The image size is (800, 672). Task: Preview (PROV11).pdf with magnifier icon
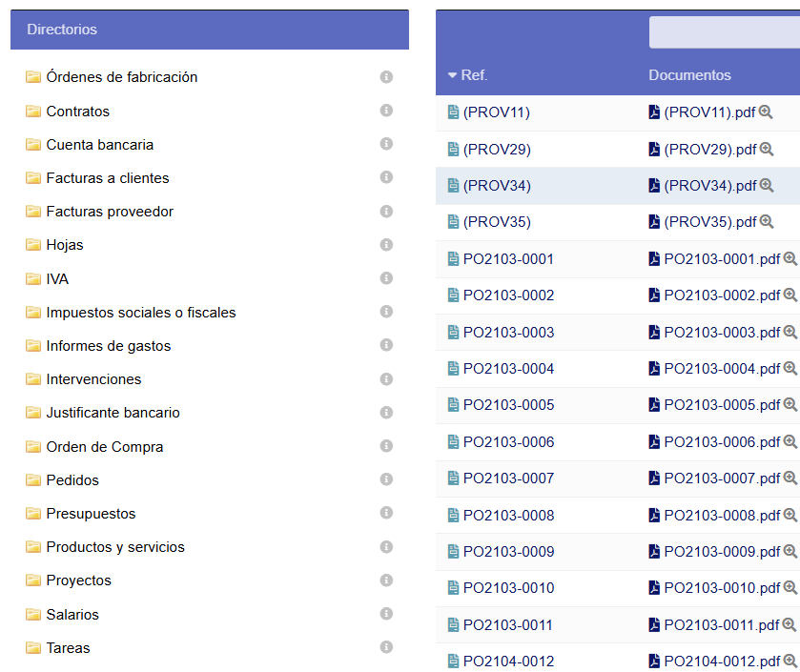[766, 112]
